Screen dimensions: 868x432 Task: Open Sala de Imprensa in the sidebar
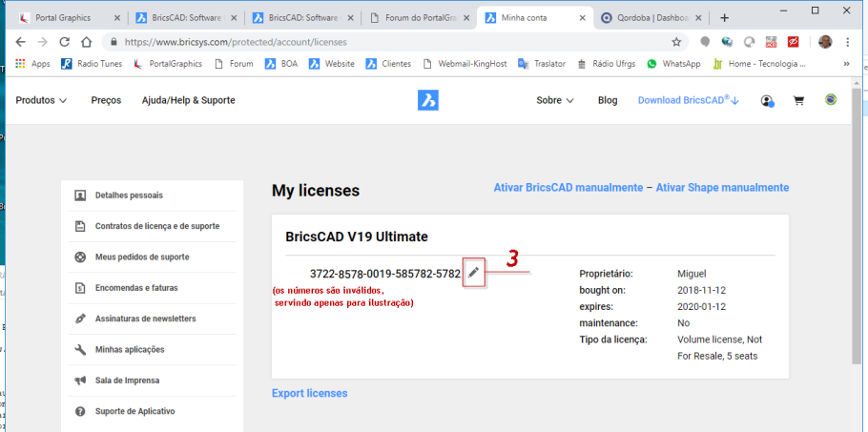[x=153, y=381]
